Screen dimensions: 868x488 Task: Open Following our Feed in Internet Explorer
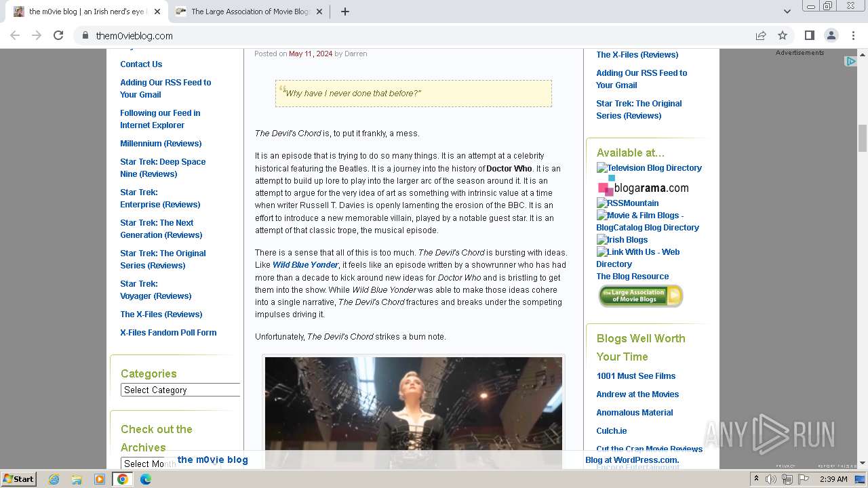(x=160, y=119)
